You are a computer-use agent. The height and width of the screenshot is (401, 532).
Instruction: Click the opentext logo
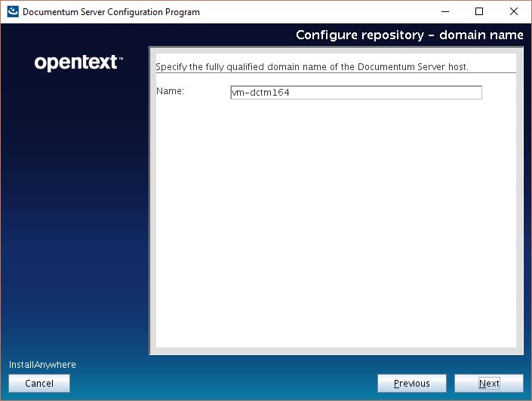(x=75, y=63)
